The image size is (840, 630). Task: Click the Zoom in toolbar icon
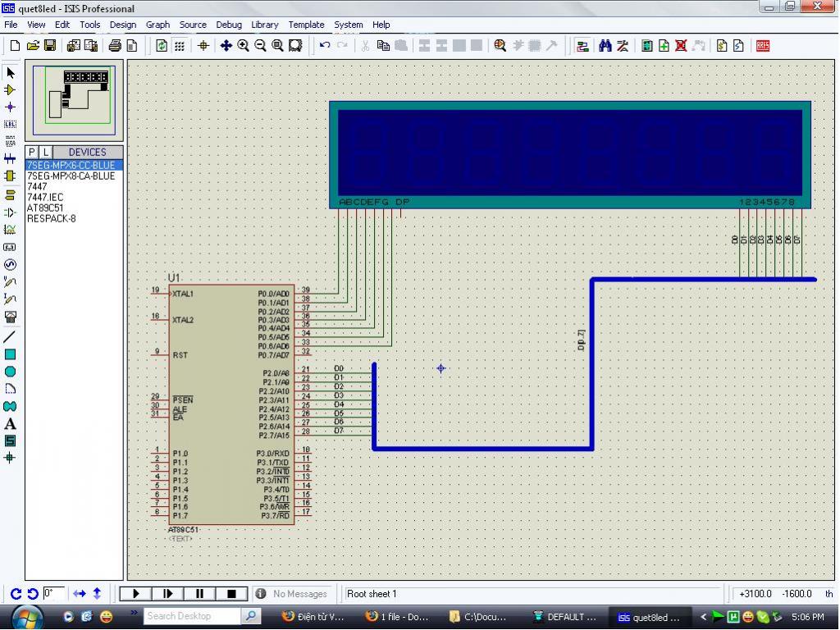(x=244, y=46)
